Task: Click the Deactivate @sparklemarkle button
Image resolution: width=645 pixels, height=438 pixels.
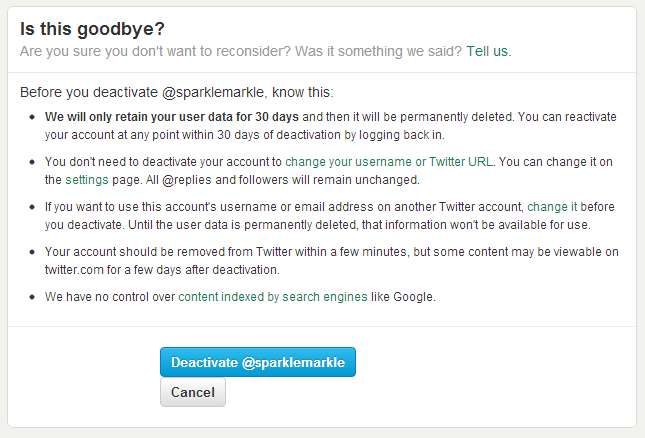Action: click(257, 362)
